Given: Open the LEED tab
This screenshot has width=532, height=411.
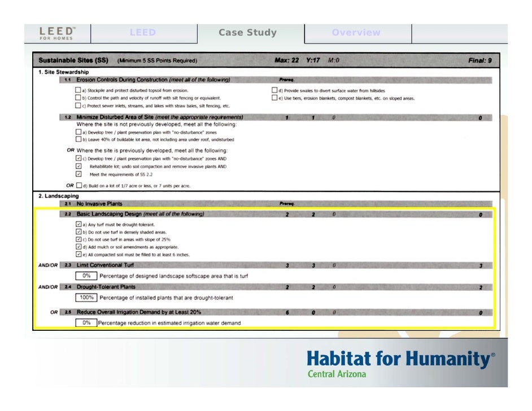Looking at the screenshot, I should click(144, 33).
